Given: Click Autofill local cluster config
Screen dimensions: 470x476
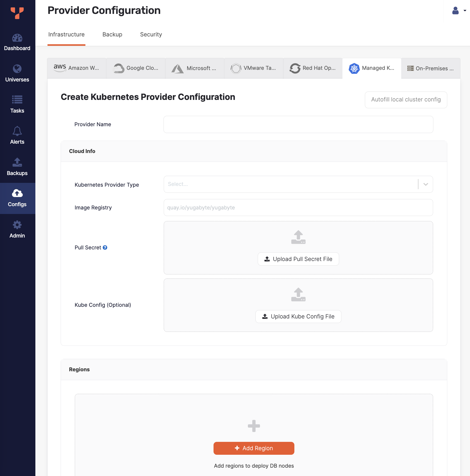Looking at the screenshot, I should point(406,100).
